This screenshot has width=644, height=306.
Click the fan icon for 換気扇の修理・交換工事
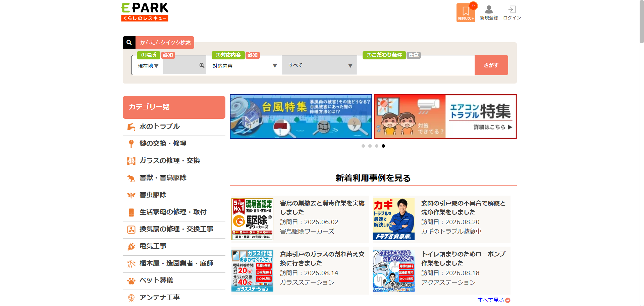pyautogui.click(x=131, y=229)
